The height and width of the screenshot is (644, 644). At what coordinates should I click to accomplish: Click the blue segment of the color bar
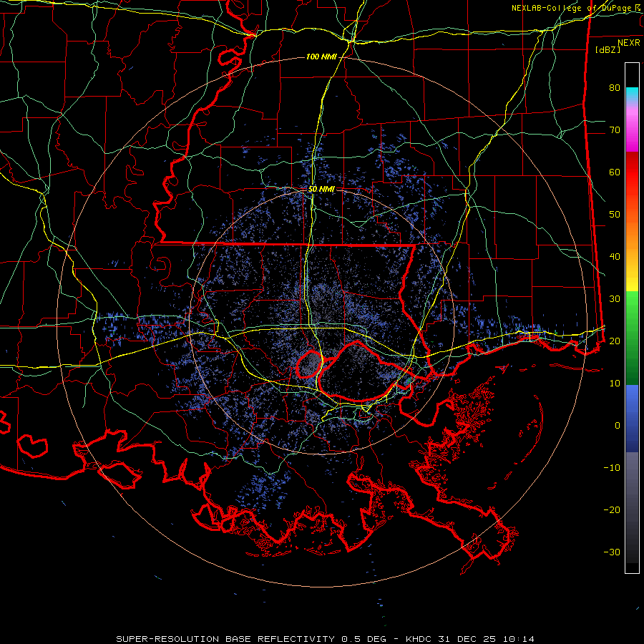pos(632,418)
